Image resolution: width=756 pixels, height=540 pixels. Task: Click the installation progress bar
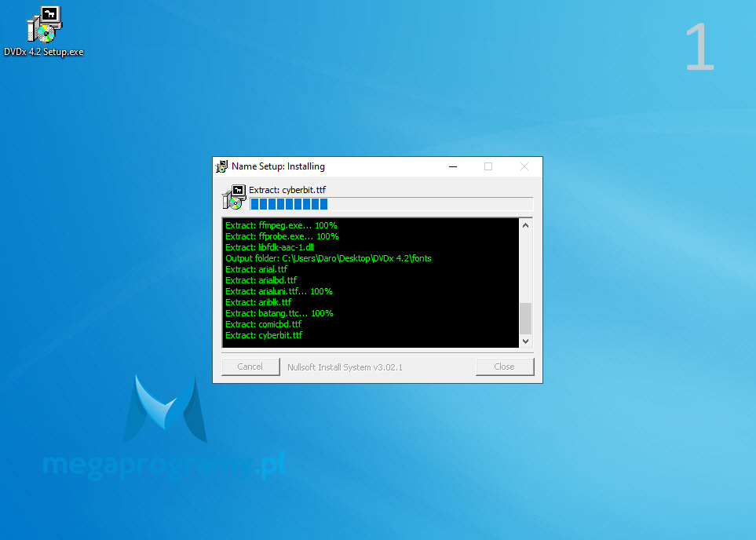[x=392, y=204]
